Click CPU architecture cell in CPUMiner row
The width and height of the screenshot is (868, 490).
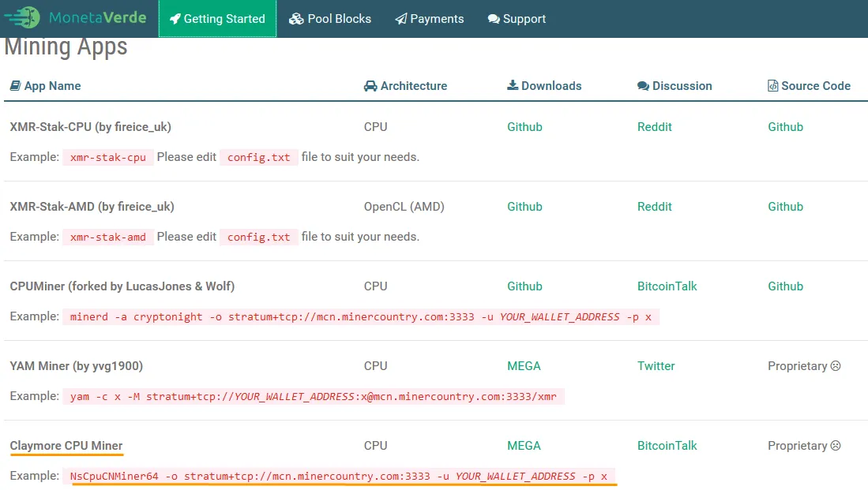[375, 286]
